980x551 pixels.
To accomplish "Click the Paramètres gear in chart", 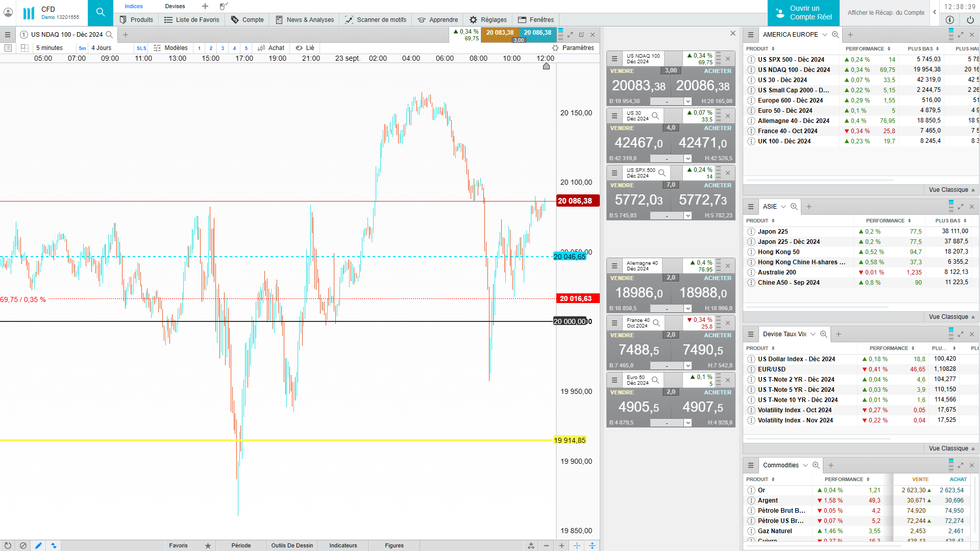I will pos(555,48).
